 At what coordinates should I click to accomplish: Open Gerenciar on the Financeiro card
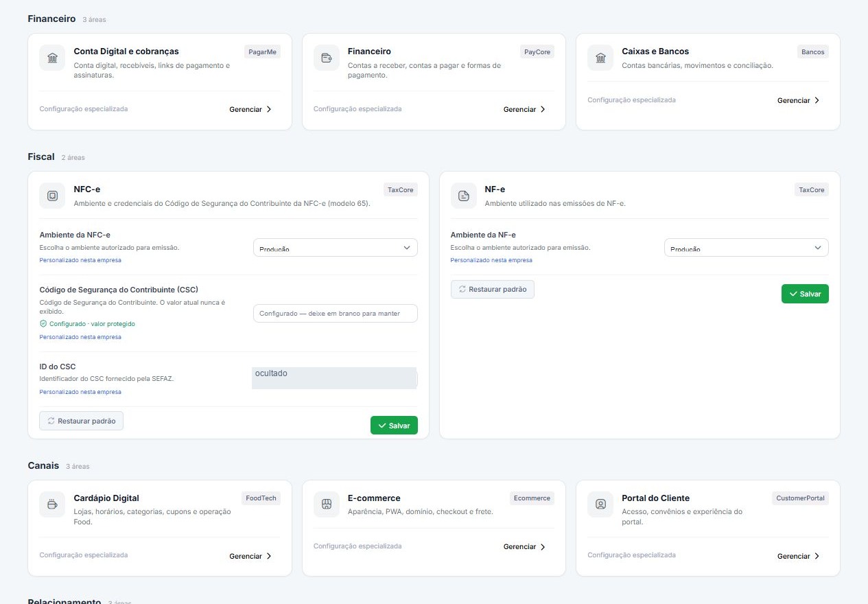(525, 109)
